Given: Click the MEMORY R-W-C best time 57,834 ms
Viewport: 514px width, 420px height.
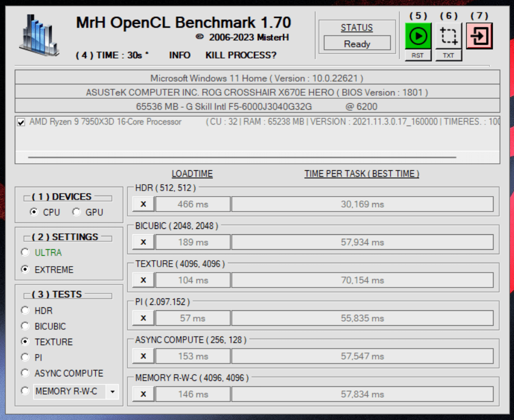Looking at the screenshot, I should click(362, 394).
